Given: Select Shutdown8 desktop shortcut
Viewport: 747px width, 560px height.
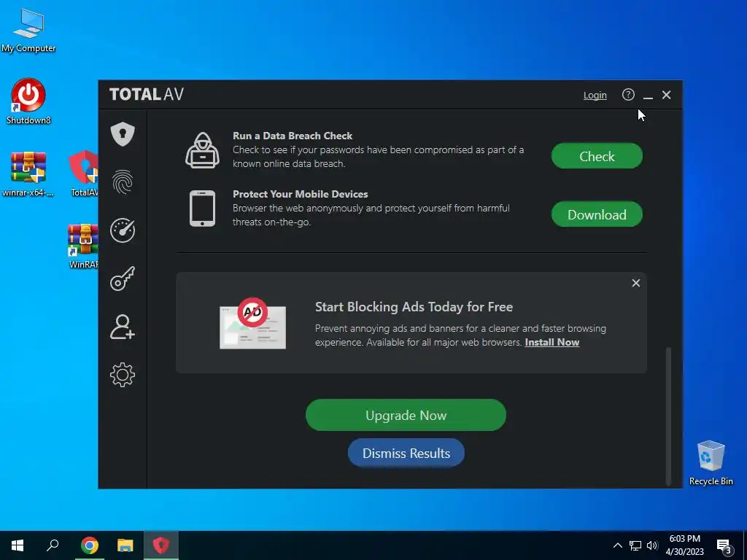Looking at the screenshot, I should [x=28, y=101].
